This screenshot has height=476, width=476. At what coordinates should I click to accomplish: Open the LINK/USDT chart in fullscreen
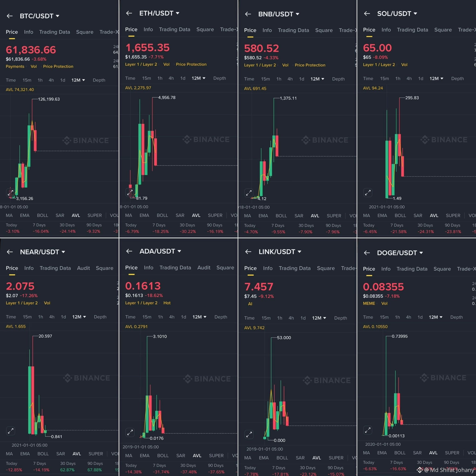point(249,434)
